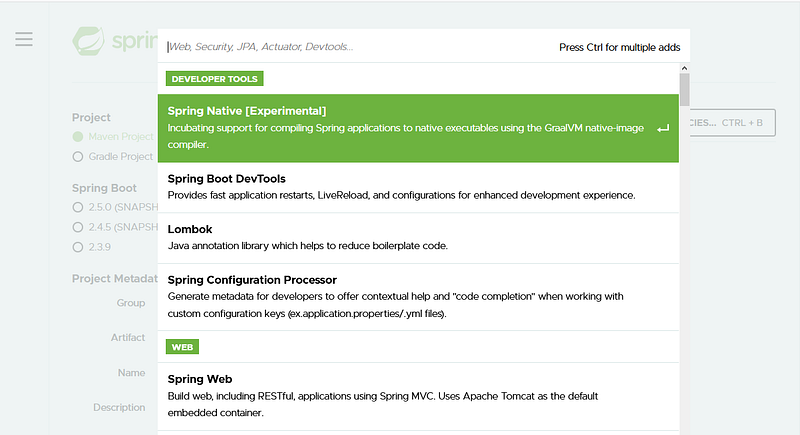Click the enter arrow icon on Spring Native
This screenshot has height=435, width=800.
coord(663,129)
